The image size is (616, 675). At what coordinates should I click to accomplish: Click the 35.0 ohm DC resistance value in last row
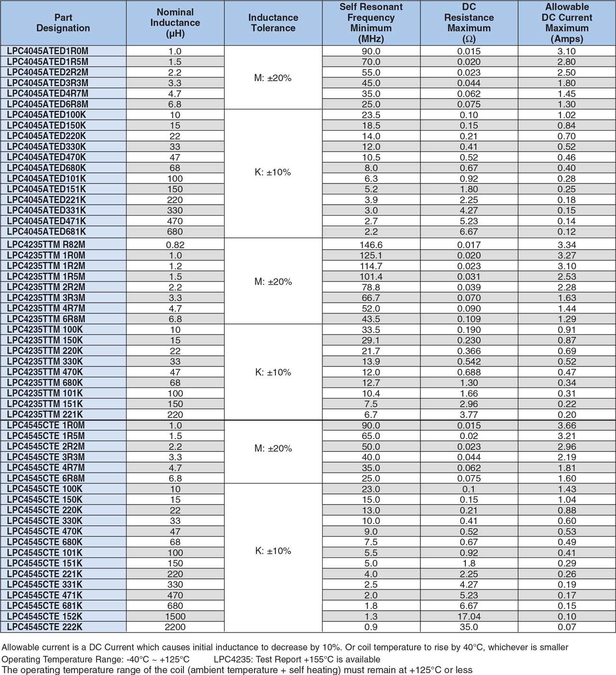[x=469, y=627]
